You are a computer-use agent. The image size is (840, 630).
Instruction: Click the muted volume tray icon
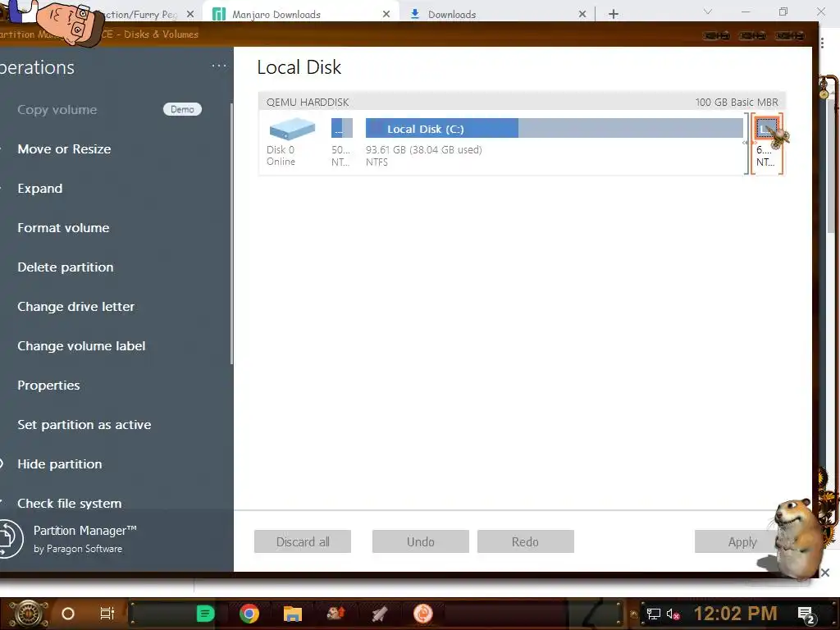[x=673, y=614]
